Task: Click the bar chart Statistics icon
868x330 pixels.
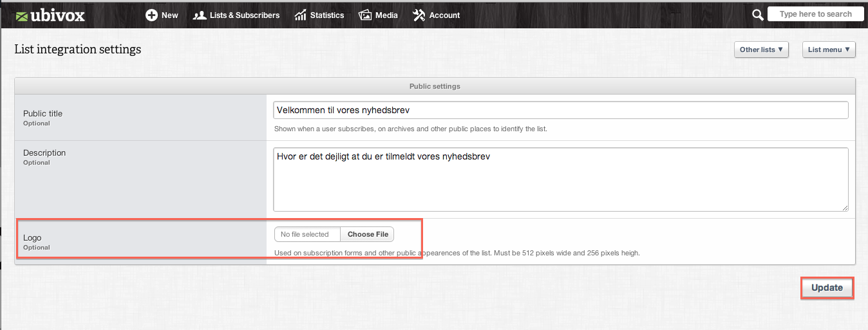Action: (x=300, y=15)
